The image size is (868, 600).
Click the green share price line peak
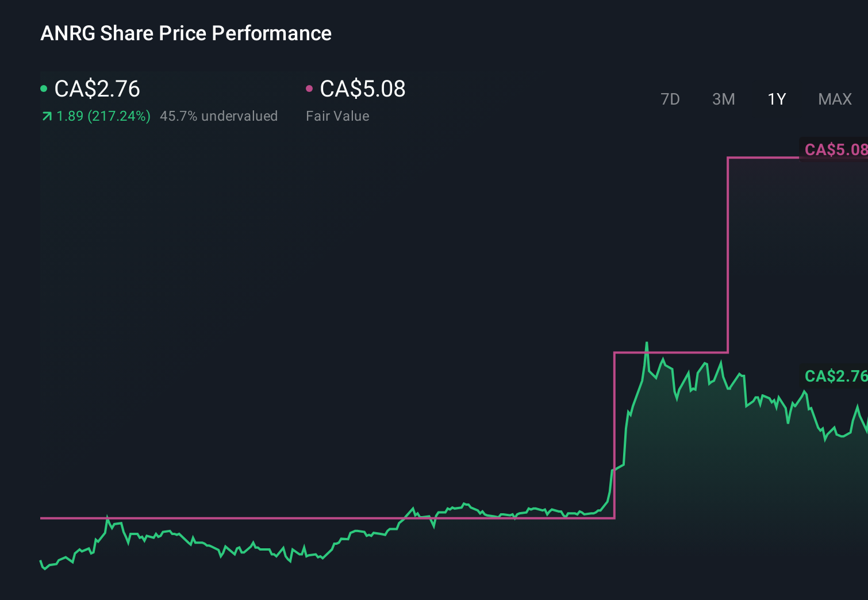coord(646,344)
